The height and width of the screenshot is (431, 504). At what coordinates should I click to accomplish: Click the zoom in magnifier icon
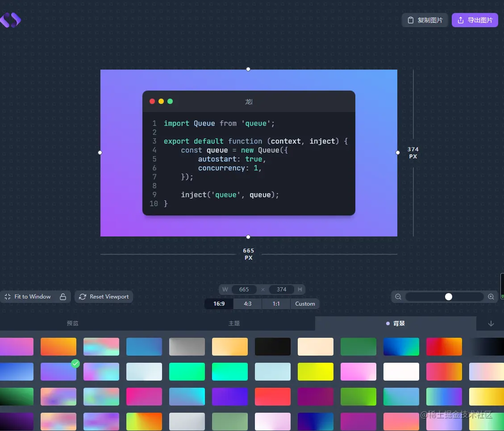491,297
